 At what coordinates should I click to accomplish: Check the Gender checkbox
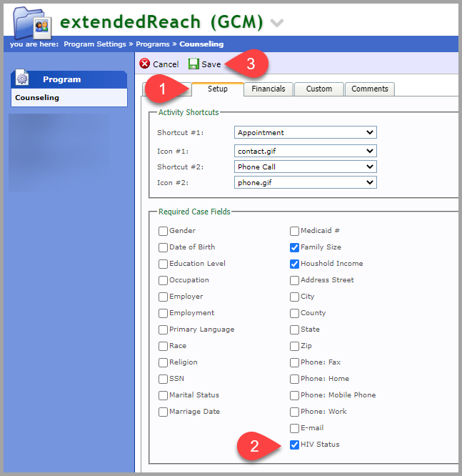163,231
